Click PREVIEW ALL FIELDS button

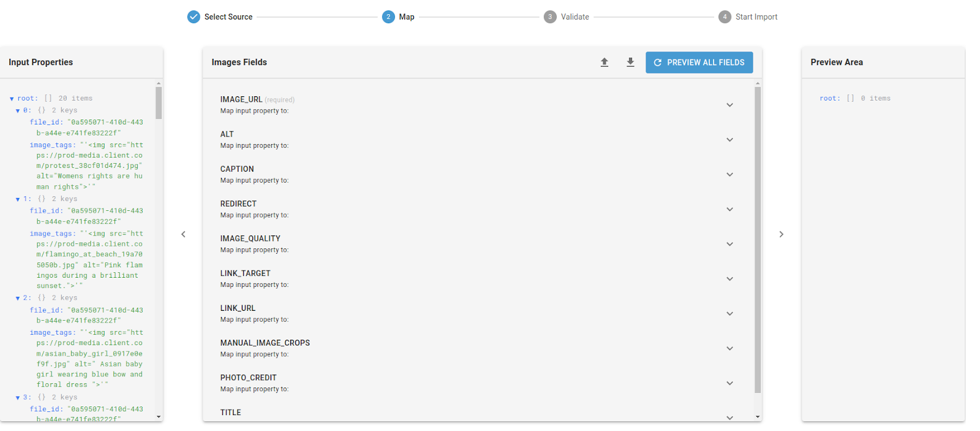699,63
